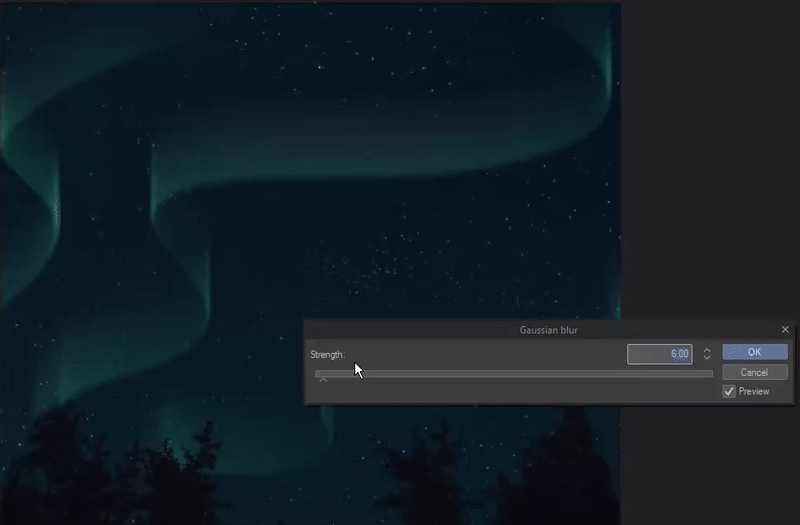
Task: Toggle the Preview checkbox
Action: click(729, 391)
